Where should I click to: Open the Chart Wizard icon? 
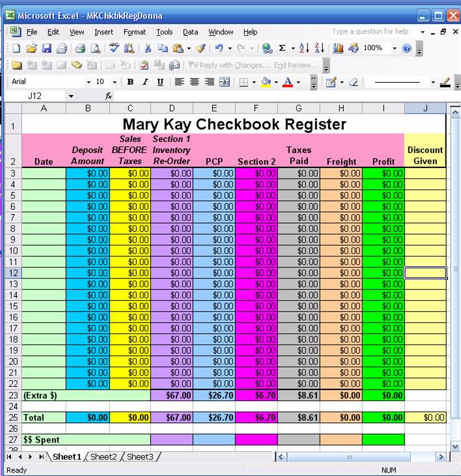(338, 48)
